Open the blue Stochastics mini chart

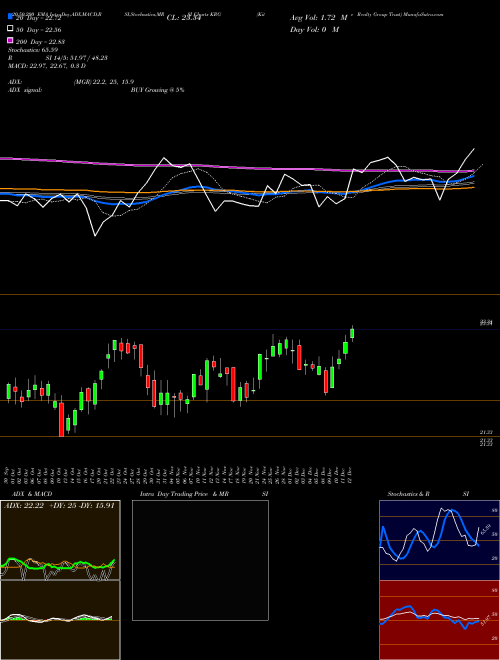pyautogui.click(x=439, y=540)
